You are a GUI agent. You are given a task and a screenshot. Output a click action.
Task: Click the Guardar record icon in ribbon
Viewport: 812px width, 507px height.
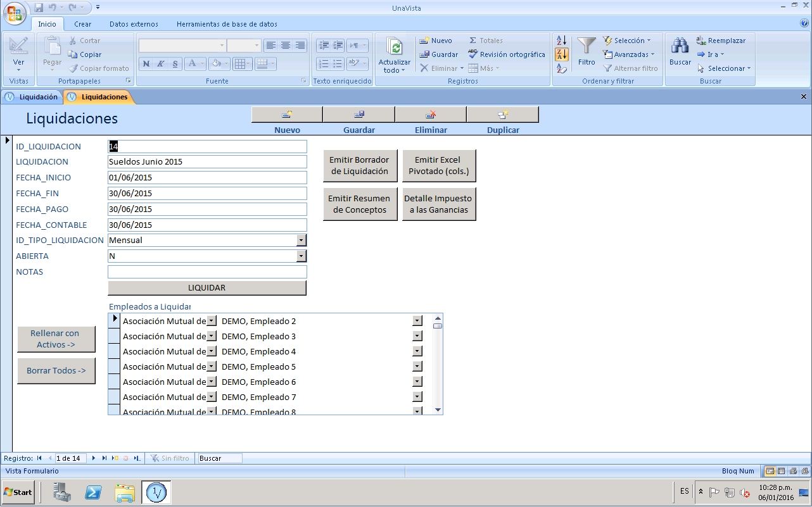[x=425, y=54]
